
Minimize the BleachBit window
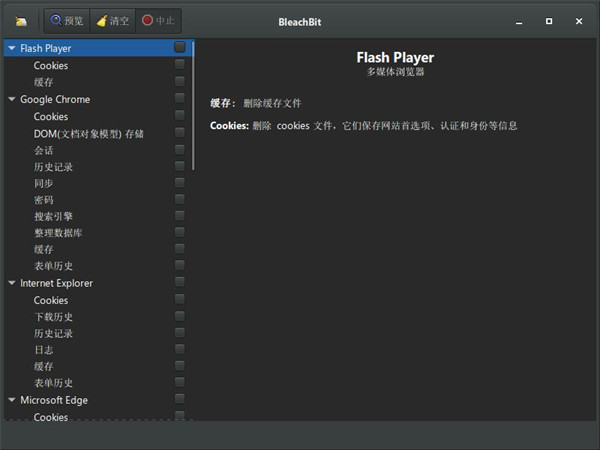pyautogui.click(x=518, y=21)
